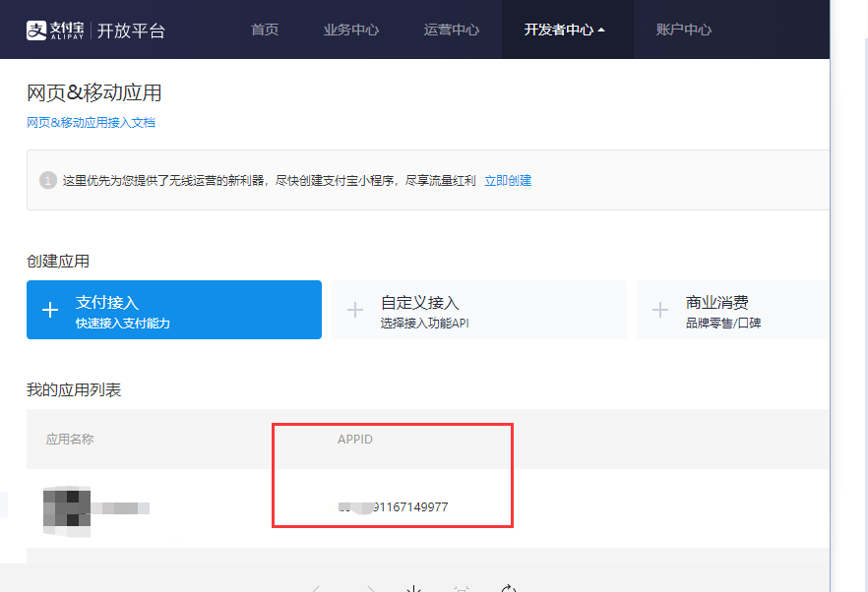This screenshot has width=868, height=592.
Task: Click the download icon in bottom toolbar
Action: 414,588
